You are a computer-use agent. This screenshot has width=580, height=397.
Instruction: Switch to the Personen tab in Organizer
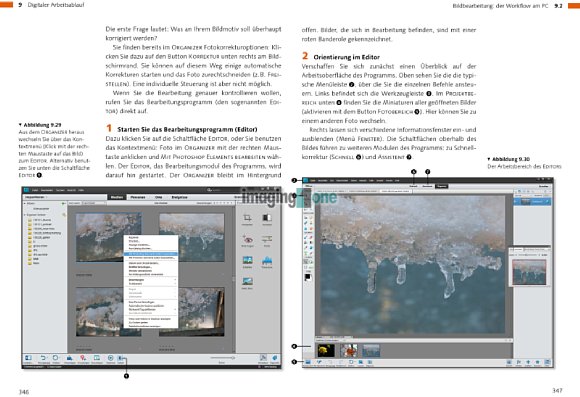pos(138,197)
